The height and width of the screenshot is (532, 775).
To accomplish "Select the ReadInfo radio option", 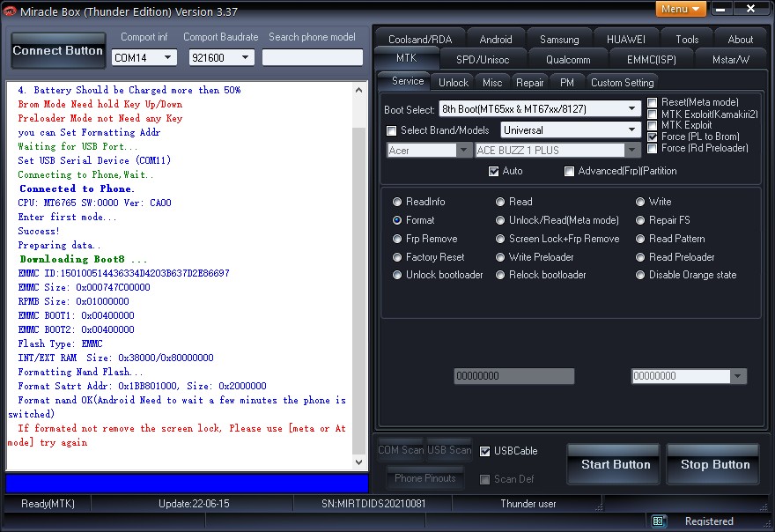I will pos(397,201).
